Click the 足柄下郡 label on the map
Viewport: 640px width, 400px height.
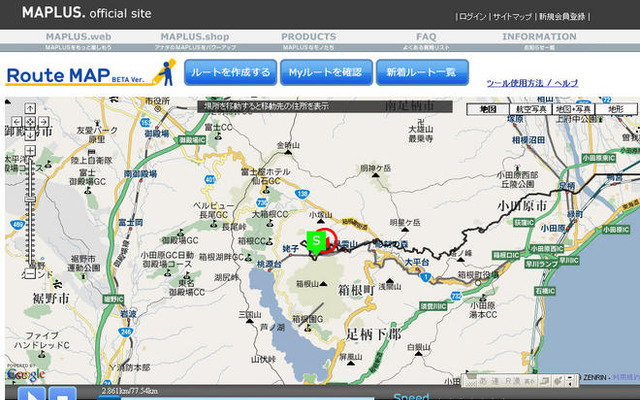point(374,334)
